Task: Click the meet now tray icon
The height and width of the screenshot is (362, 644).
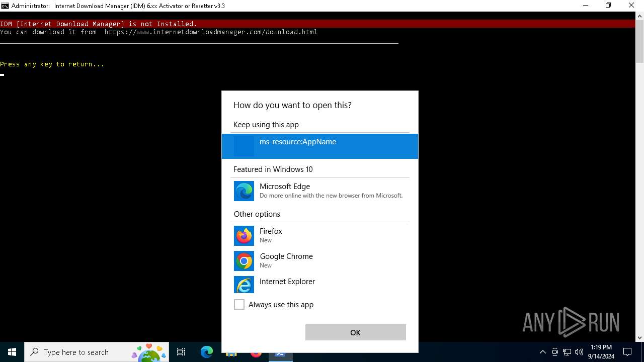Action: click(x=555, y=352)
